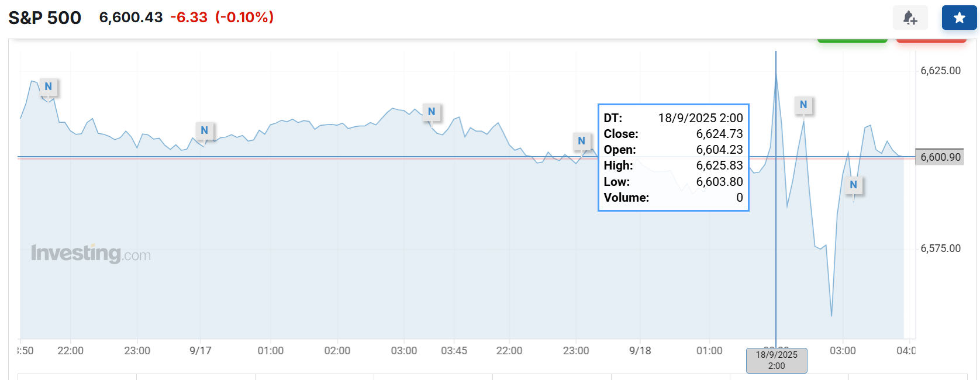Image resolution: width=980 pixels, height=380 pixels.
Task: Click the create alert bell icon
Action: click(x=910, y=18)
